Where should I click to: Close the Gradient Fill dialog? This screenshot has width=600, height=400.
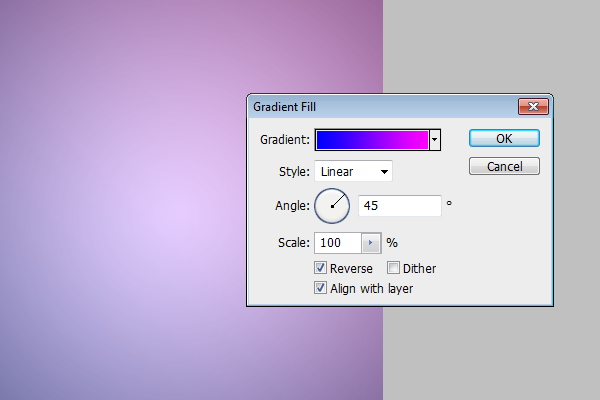(x=532, y=106)
